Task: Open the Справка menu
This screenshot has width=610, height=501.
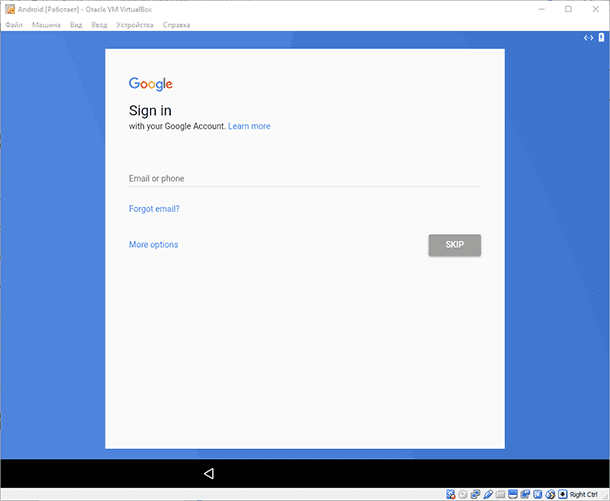Action: pos(176,25)
